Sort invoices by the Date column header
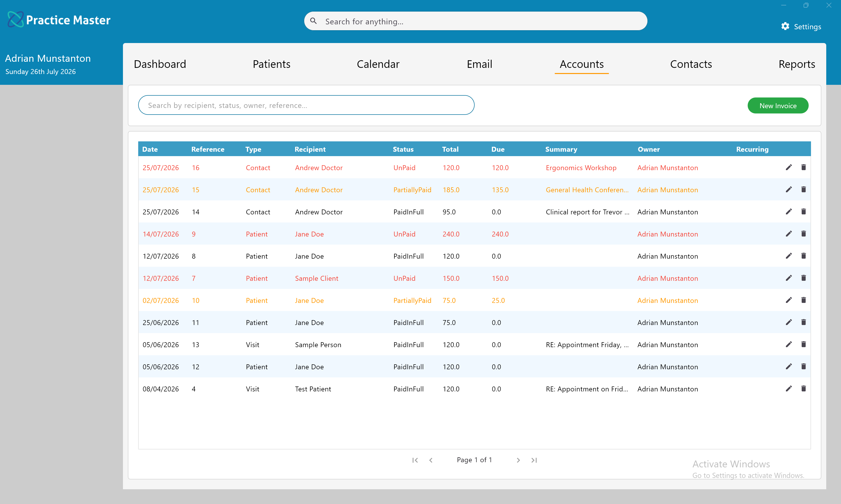This screenshot has height=504, width=841. pyautogui.click(x=150, y=149)
